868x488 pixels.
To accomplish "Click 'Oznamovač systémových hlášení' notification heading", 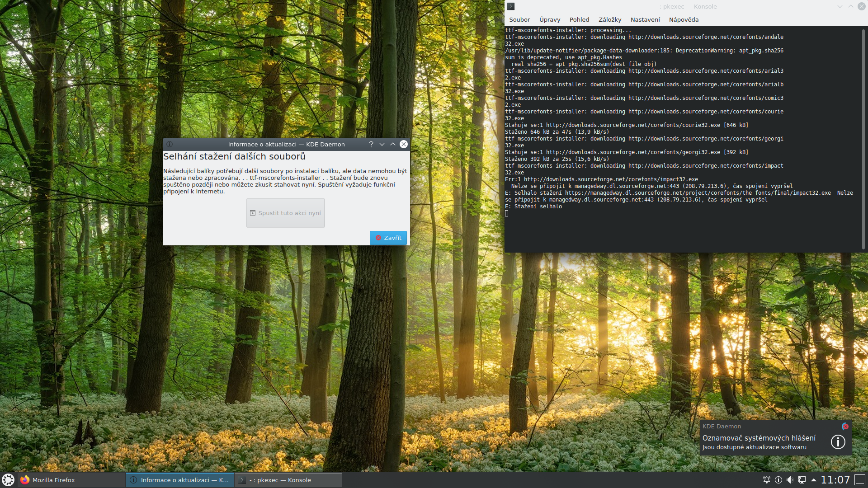I will pyautogui.click(x=759, y=438).
